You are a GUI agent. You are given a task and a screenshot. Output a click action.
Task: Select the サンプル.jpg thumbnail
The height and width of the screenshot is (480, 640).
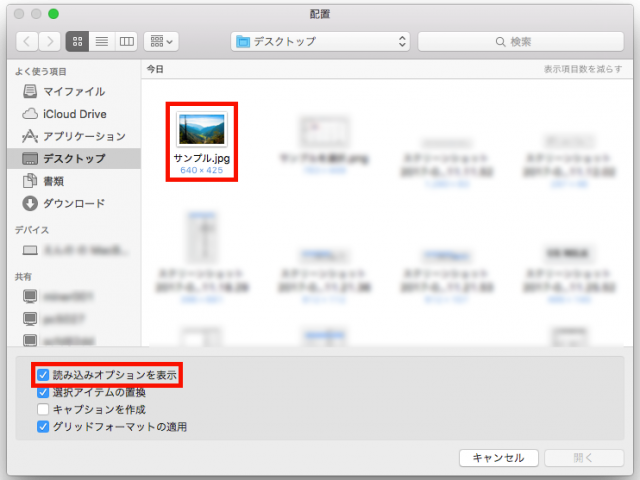(x=202, y=129)
